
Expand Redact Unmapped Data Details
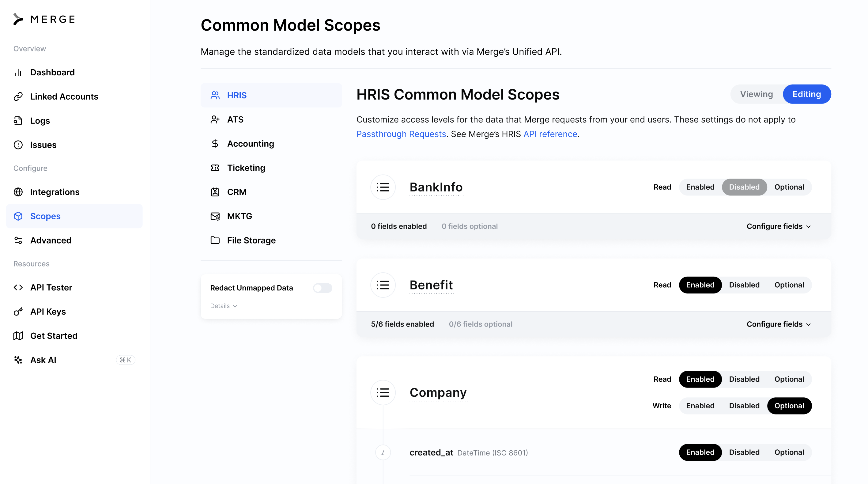(224, 306)
